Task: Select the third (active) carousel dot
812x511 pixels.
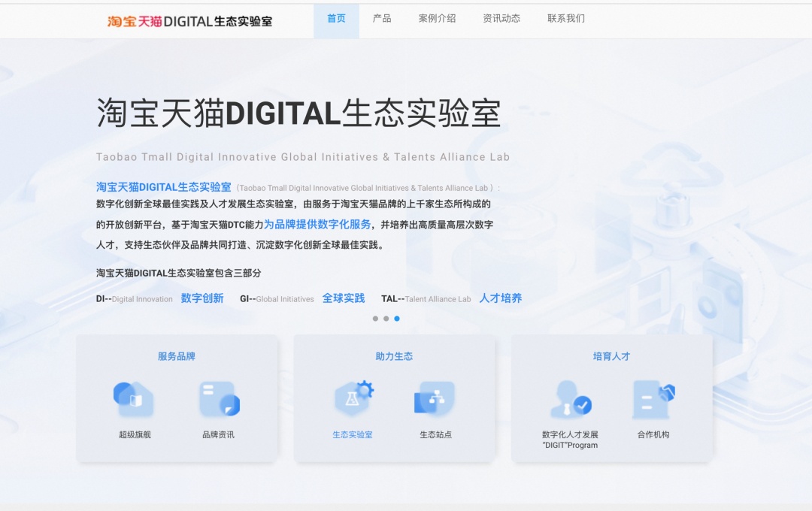Action: (x=397, y=319)
